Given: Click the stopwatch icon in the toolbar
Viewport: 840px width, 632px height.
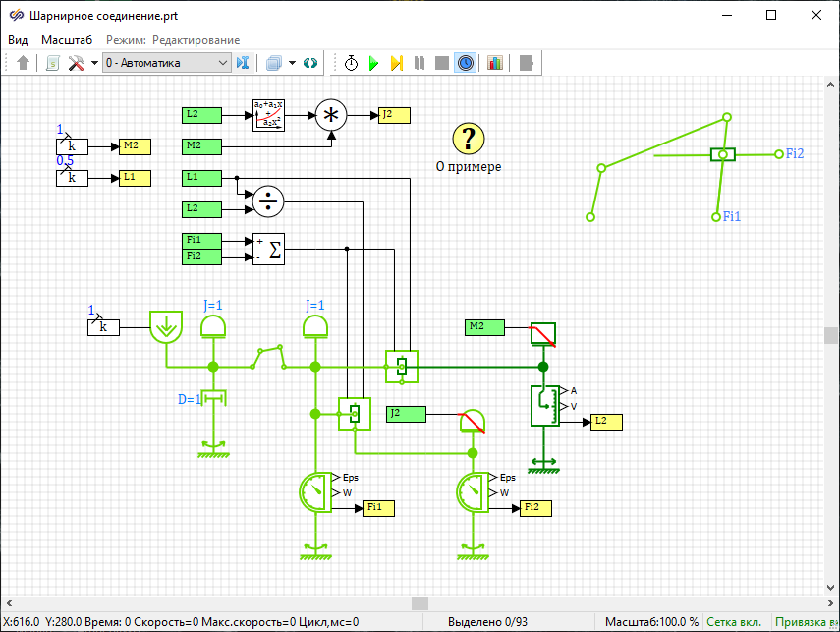Looking at the screenshot, I should click(351, 63).
